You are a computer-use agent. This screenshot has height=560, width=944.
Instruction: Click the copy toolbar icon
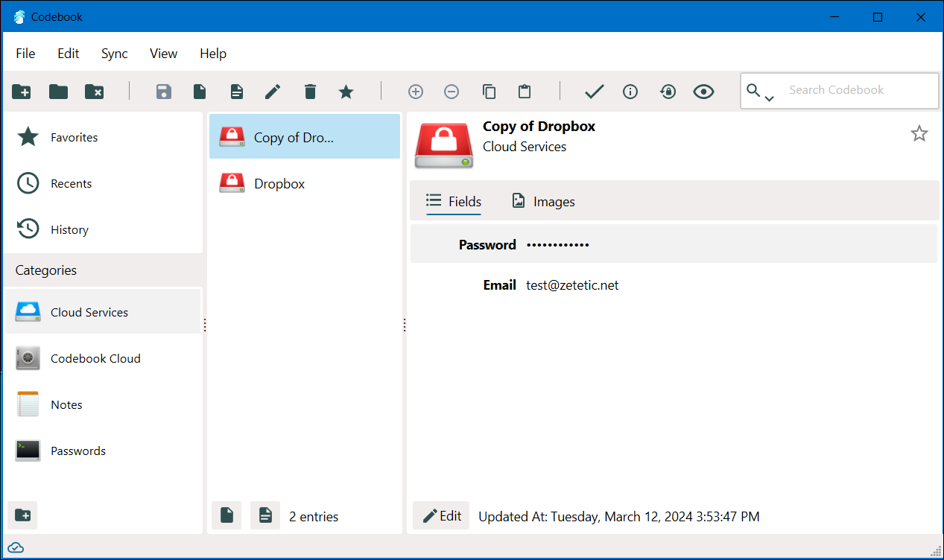(x=489, y=92)
